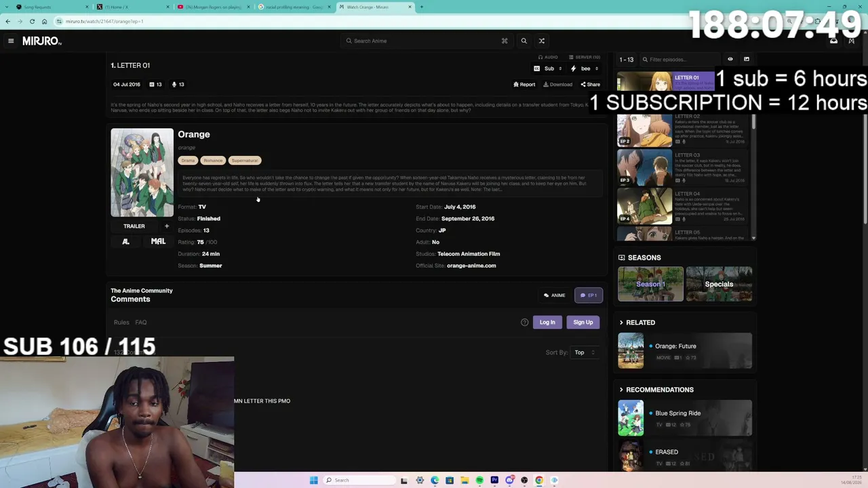Image resolution: width=868 pixels, height=488 pixels.
Task: Click the browser back arrow
Action: pos(7,21)
